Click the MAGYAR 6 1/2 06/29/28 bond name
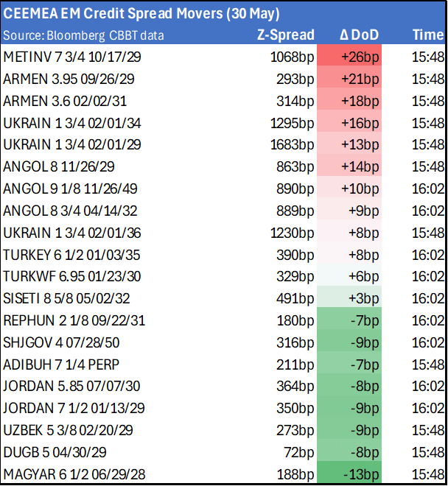 coord(74,473)
